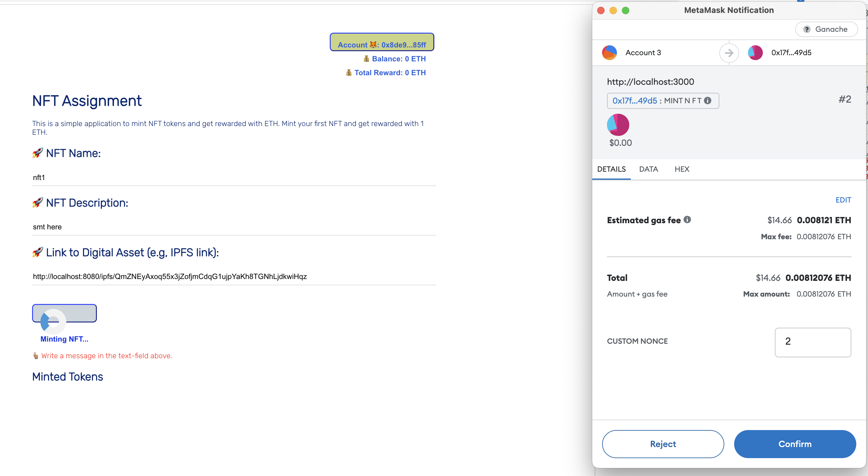Click the info icon next to MINT N F T

click(x=708, y=101)
